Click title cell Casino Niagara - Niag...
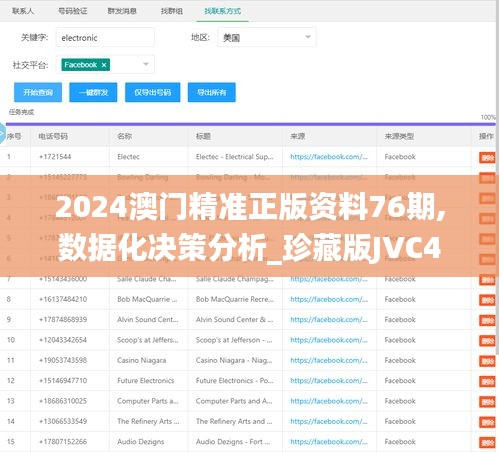 click(x=234, y=360)
